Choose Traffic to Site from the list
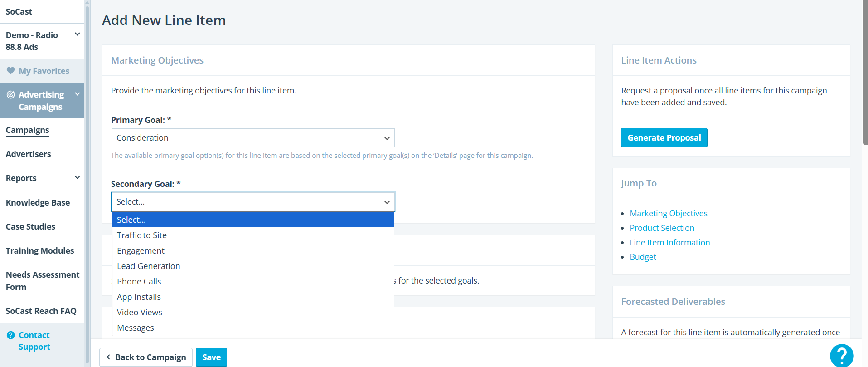This screenshot has height=367, width=868. (x=142, y=235)
